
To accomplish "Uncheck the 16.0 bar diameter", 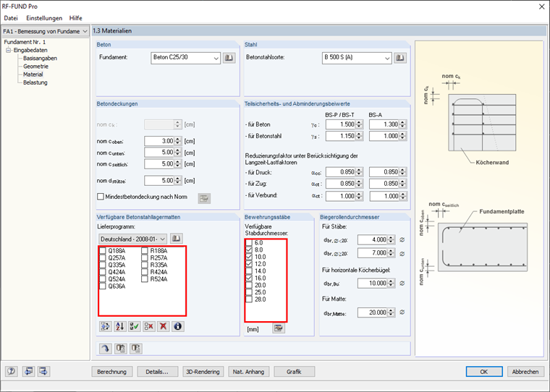I will pyautogui.click(x=249, y=278).
